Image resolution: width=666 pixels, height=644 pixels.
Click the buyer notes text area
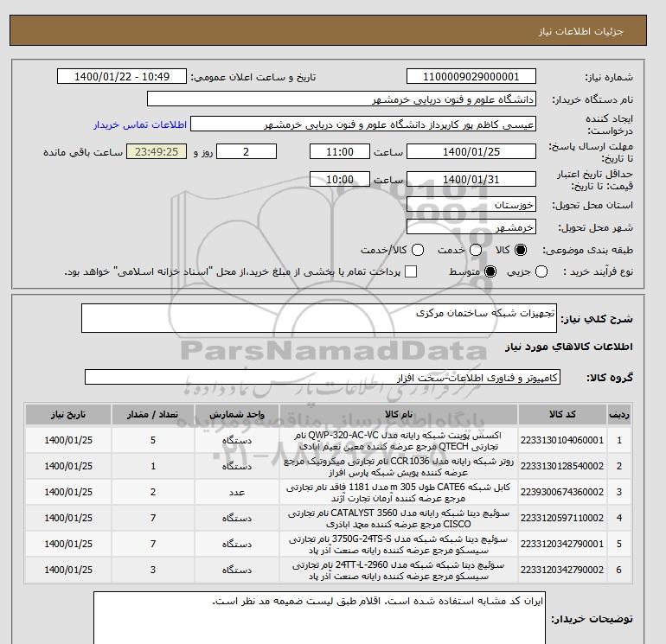319,618
